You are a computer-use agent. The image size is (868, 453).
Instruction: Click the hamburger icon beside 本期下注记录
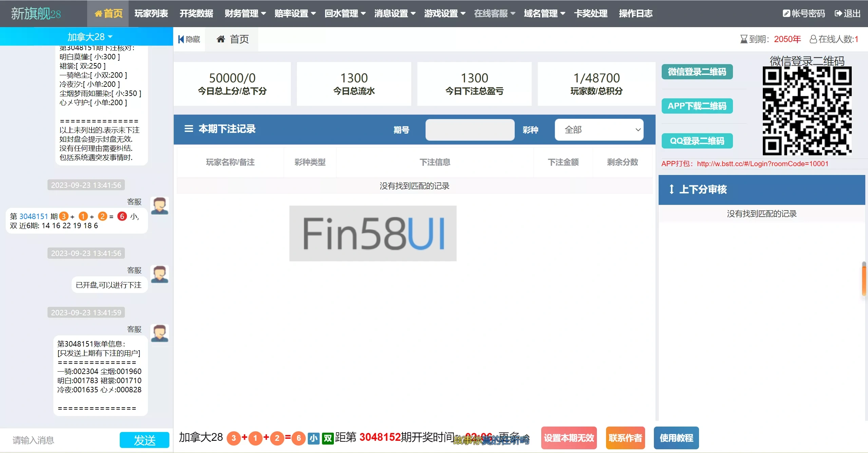tap(189, 129)
